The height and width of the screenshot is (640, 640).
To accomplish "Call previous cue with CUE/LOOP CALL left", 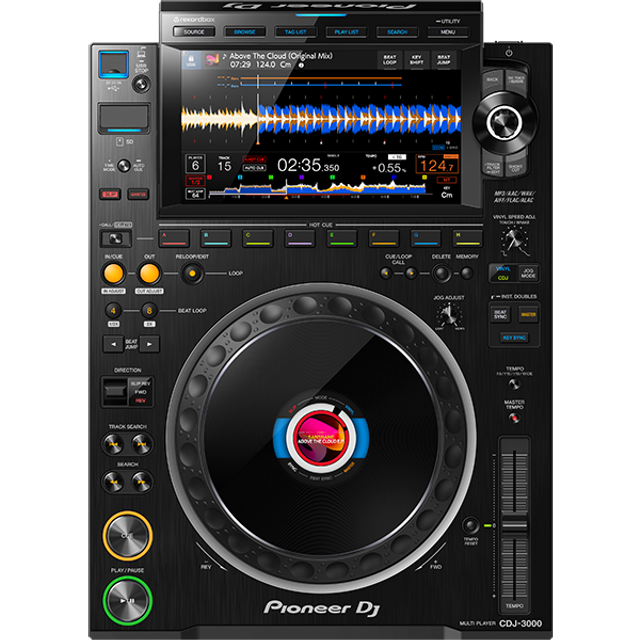I will [x=386, y=273].
